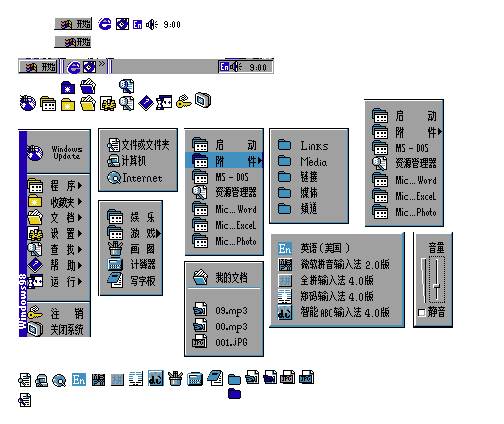Expand the » chevron on the taskbar

tap(102, 63)
